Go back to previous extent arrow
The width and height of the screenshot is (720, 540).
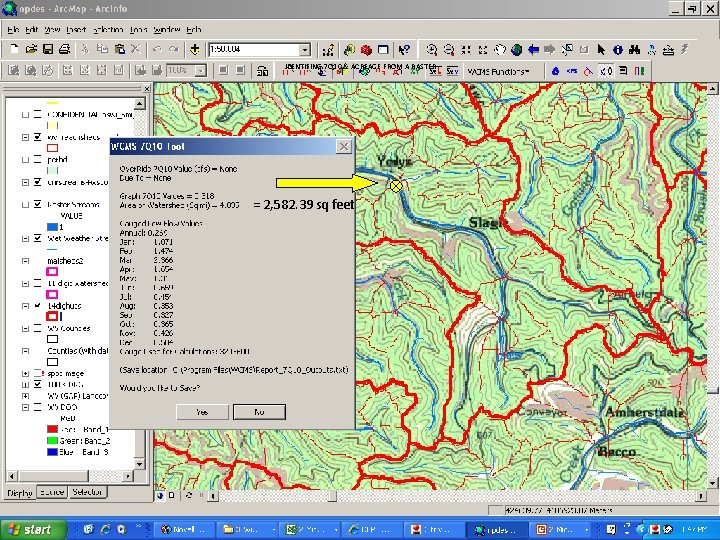tap(533, 49)
